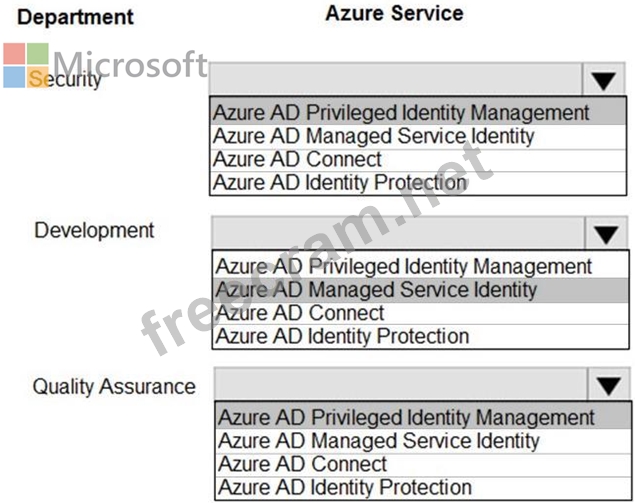Click the Security combo box field
Image resolution: width=635 pixels, height=503 pixels.
[x=396, y=79]
